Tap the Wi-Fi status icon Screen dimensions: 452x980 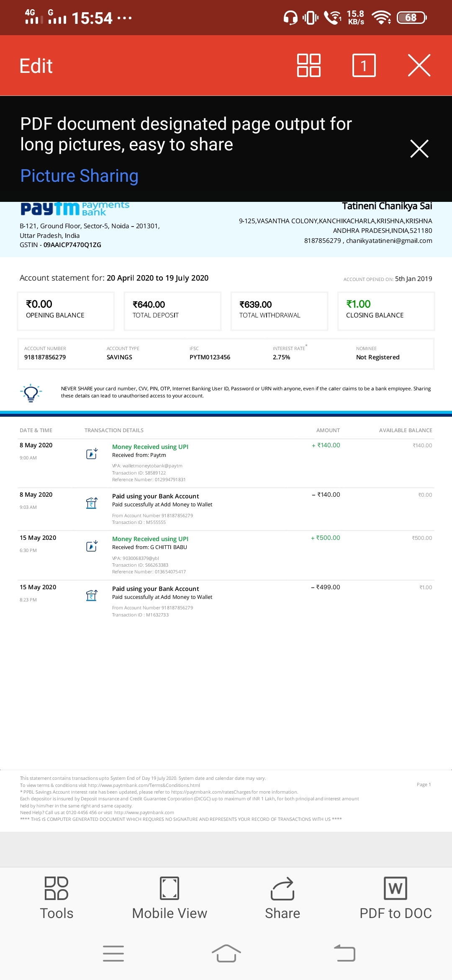pyautogui.click(x=381, y=18)
